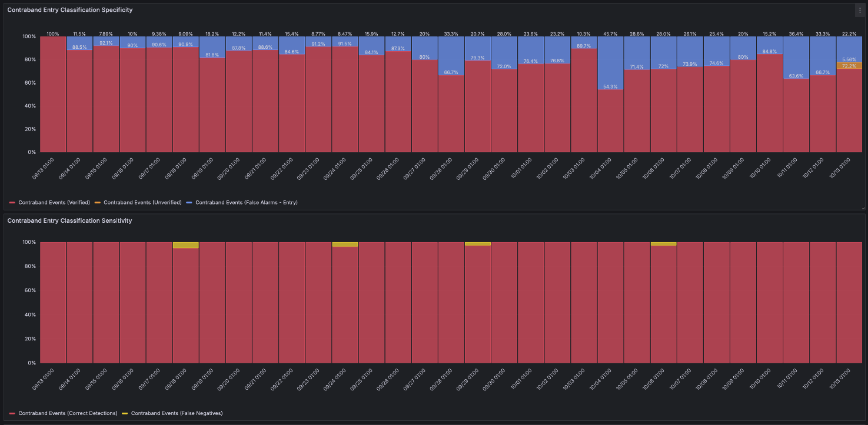Click the orange Unverified segment on the 10/13 bar
Image resolution: width=868 pixels, height=425 pixels.
tap(849, 65)
